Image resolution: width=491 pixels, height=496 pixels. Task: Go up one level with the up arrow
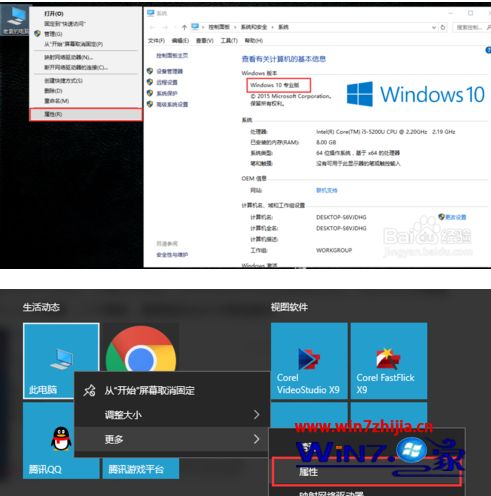pos(184,27)
